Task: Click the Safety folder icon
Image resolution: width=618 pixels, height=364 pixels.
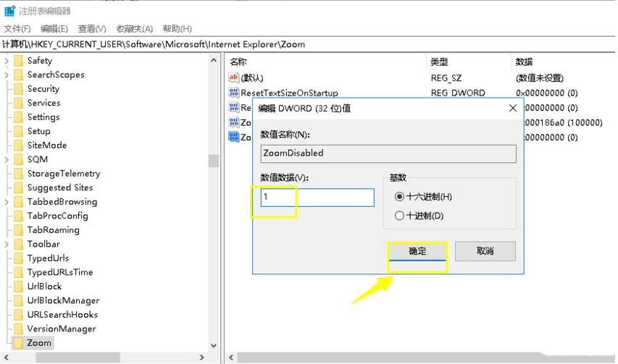Action: coord(18,61)
